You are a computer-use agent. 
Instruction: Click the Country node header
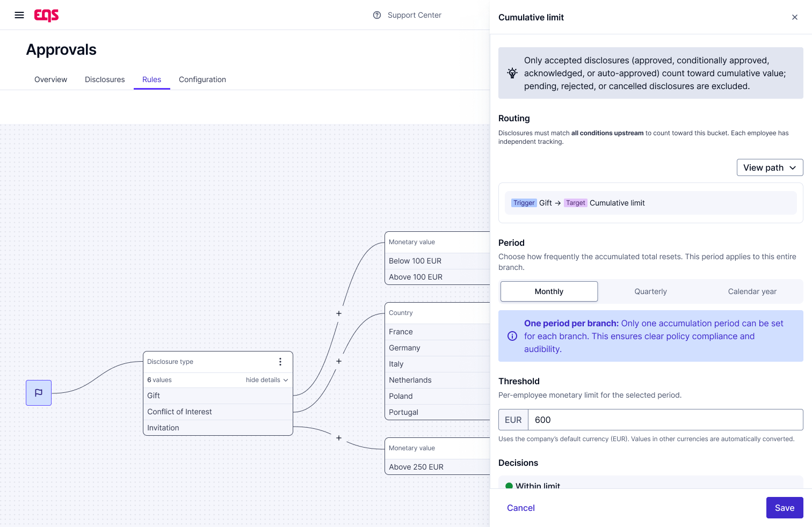coord(438,313)
